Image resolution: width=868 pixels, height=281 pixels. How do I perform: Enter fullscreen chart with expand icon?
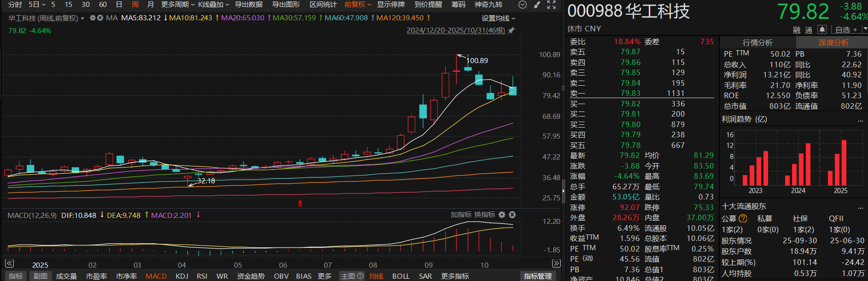(551, 5)
